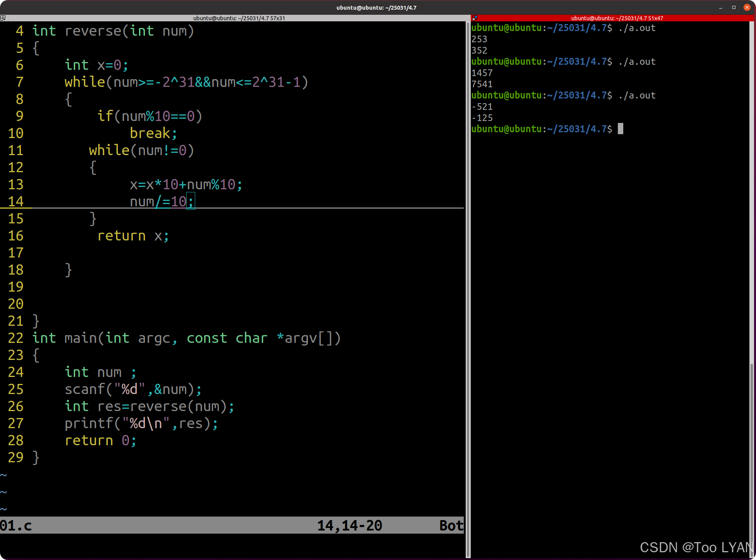756x560 pixels.
Task: Close the terminal window
Action: pos(747,7)
